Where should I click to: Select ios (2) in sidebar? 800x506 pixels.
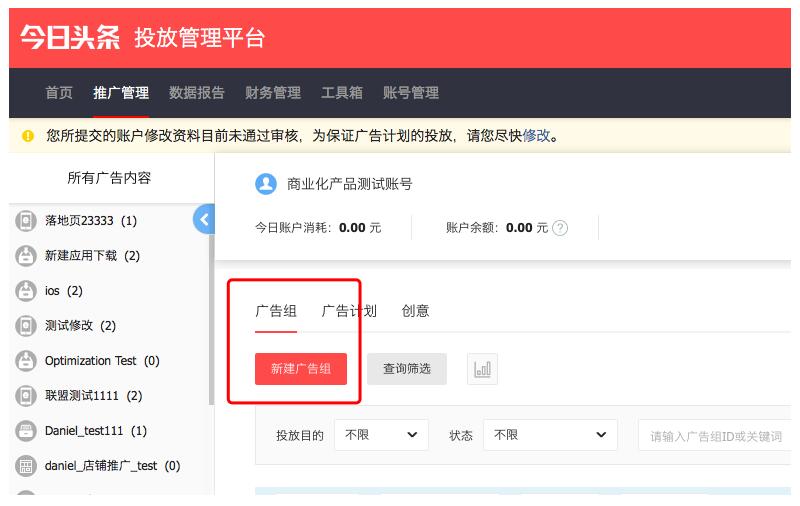pos(64,291)
